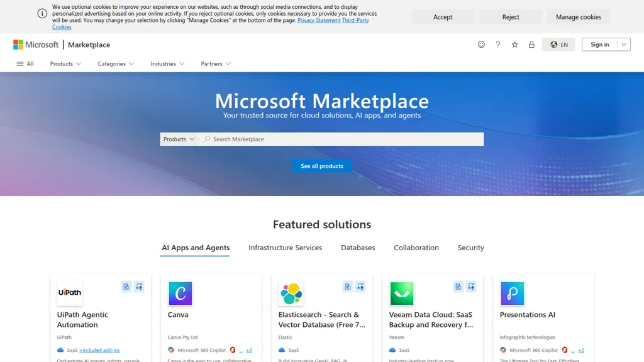Click Copilot icon on Presentations AI card
Viewport: 644px width, 362px height.
[503, 350]
